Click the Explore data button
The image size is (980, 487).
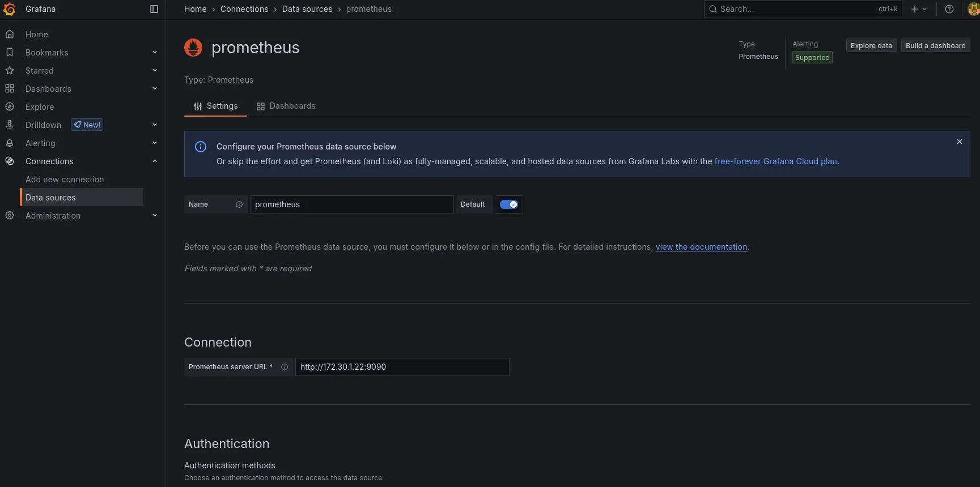coord(871,46)
